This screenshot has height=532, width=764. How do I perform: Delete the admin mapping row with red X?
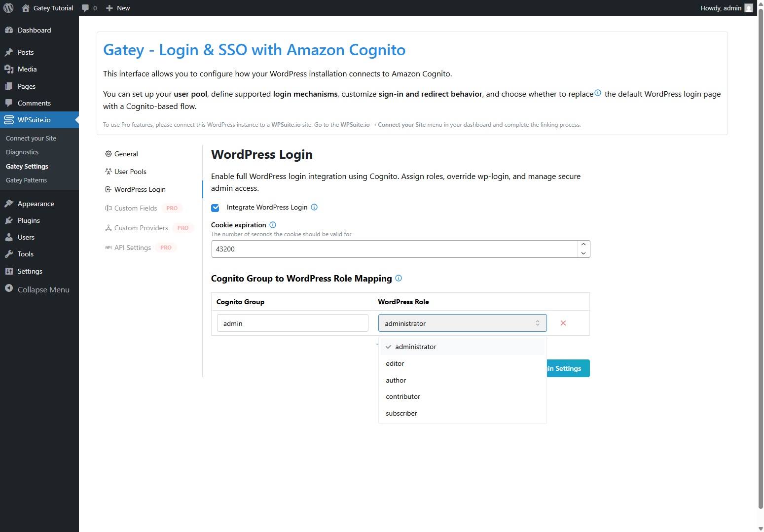click(563, 323)
